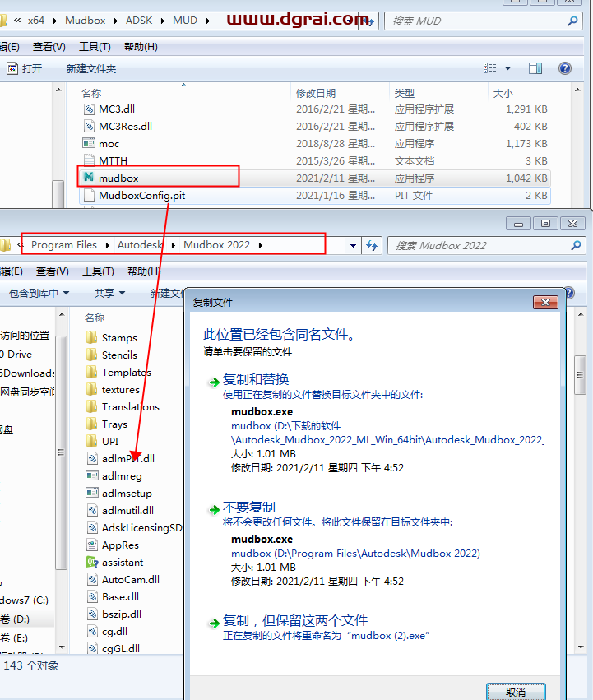
Task: Click ADSK breadcrumb segment
Action: click(139, 21)
